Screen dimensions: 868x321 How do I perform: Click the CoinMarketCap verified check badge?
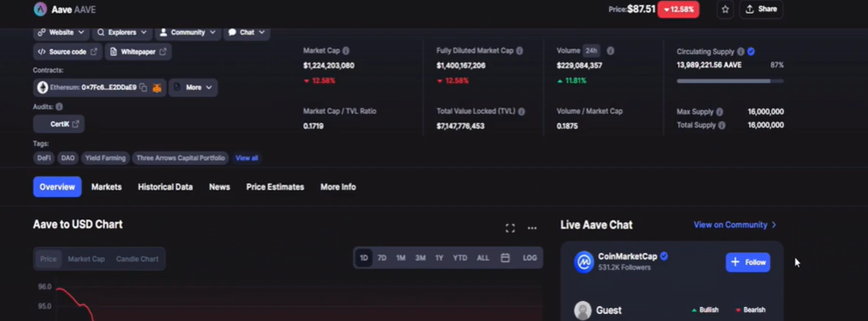(x=664, y=256)
